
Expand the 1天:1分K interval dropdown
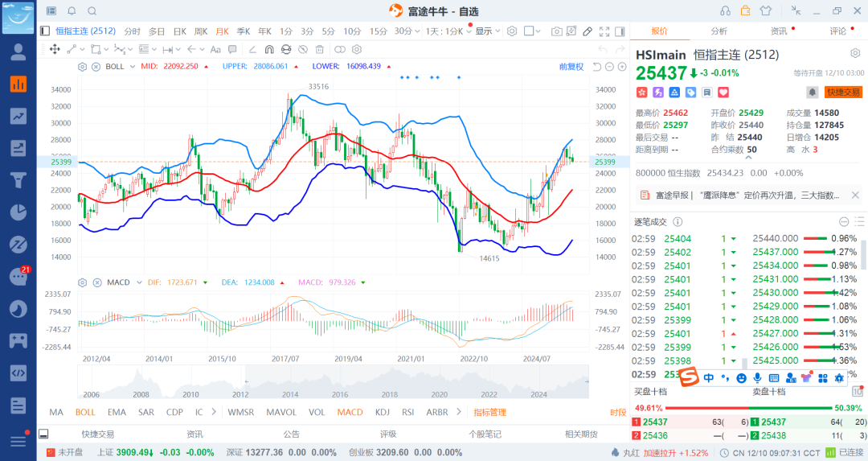(x=448, y=31)
